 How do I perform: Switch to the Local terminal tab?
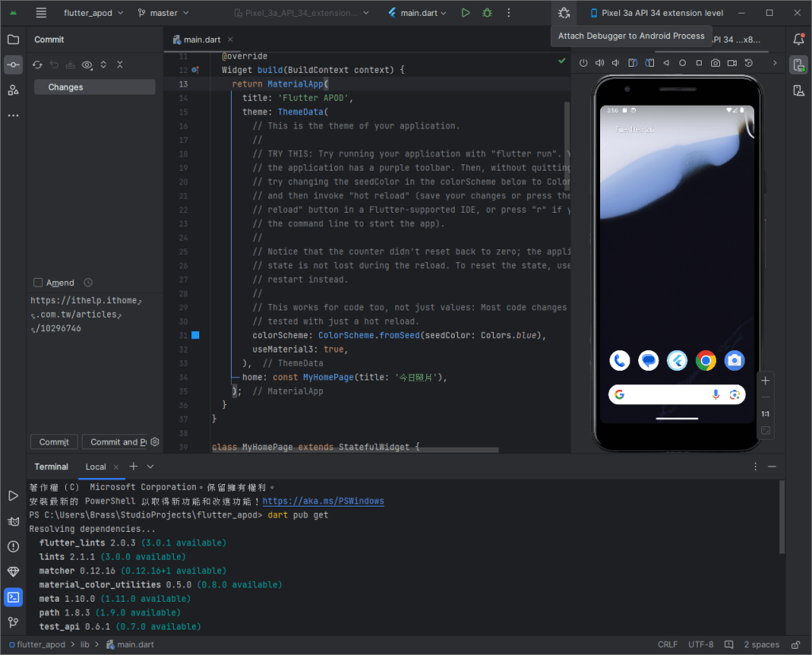click(x=95, y=467)
